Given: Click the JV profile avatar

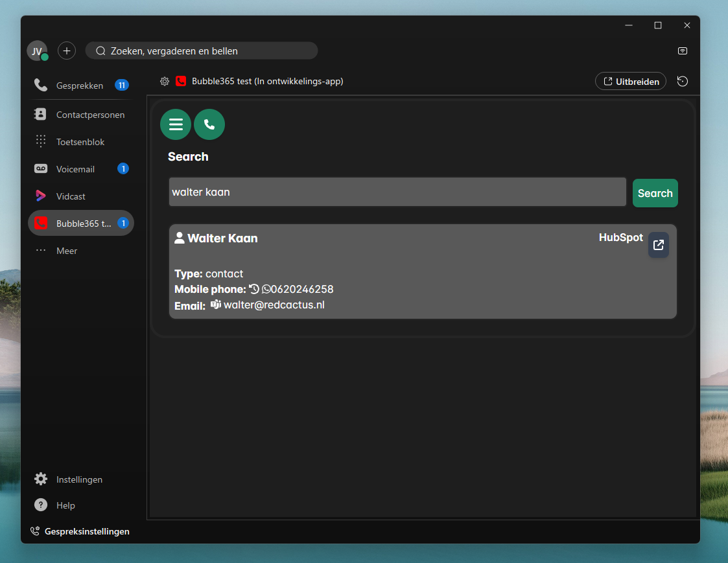Looking at the screenshot, I should (x=37, y=51).
